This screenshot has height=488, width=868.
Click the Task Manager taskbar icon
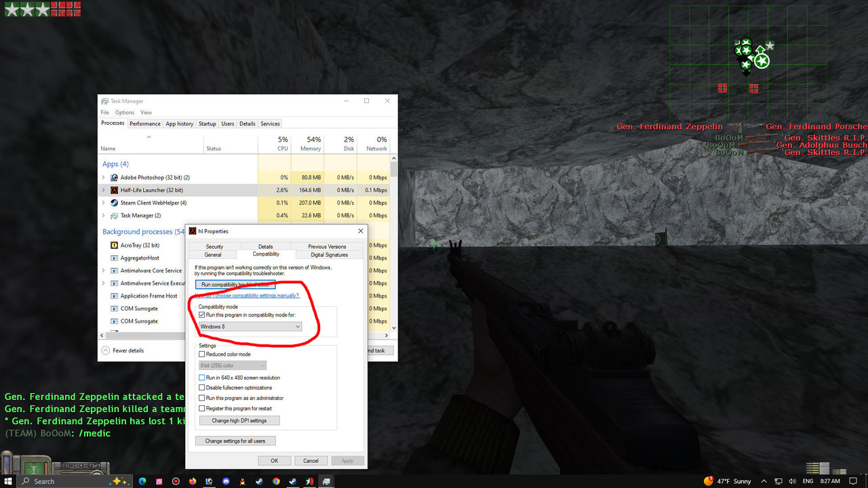326,481
